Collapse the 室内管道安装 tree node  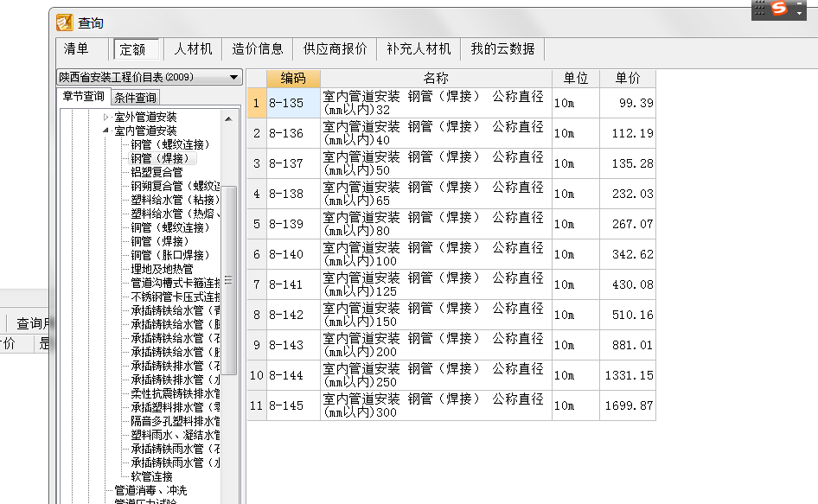click(105, 131)
